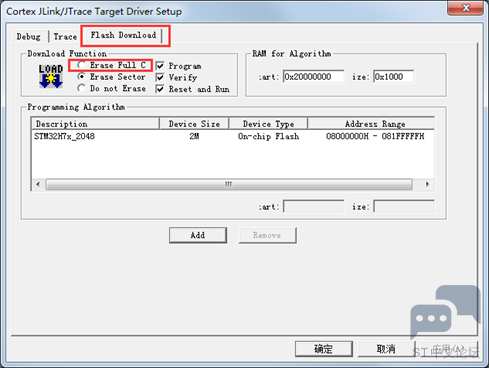The height and width of the screenshot is (368, 489).
Task: Switch to the Trace tab
Action: (65, 36)
